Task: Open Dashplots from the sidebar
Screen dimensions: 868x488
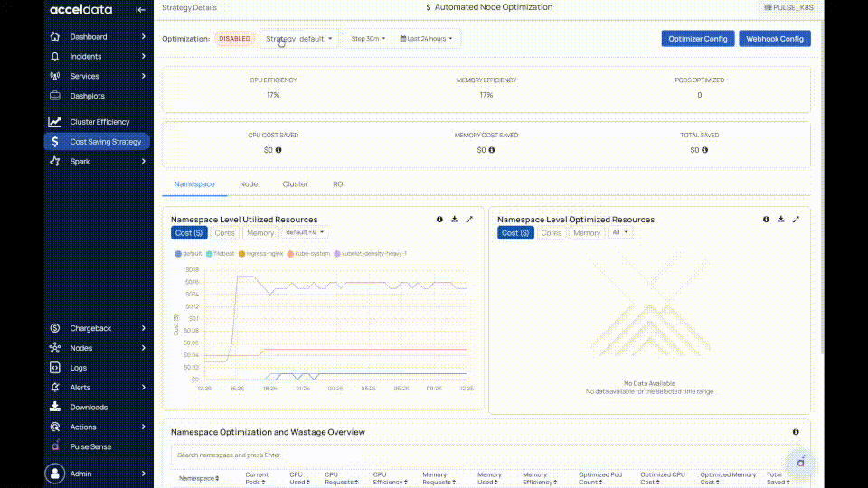Action: point(87,96)
